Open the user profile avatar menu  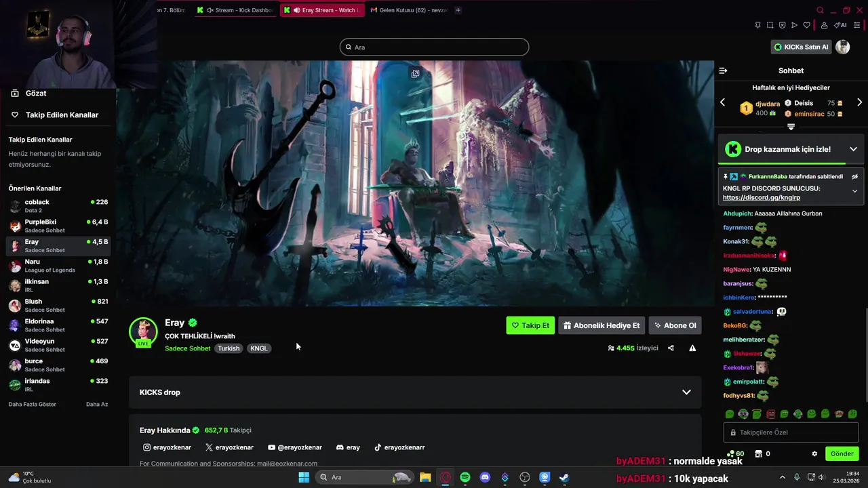[842, 47]
